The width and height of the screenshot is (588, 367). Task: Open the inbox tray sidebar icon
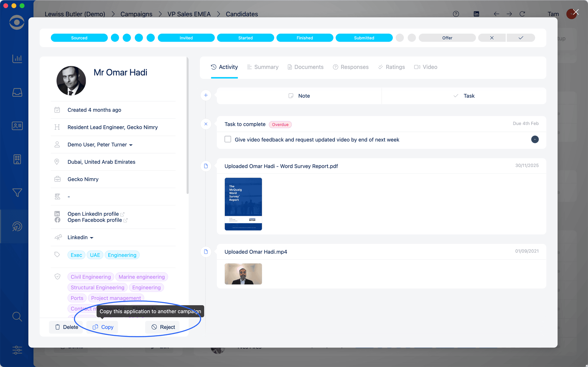17,92
